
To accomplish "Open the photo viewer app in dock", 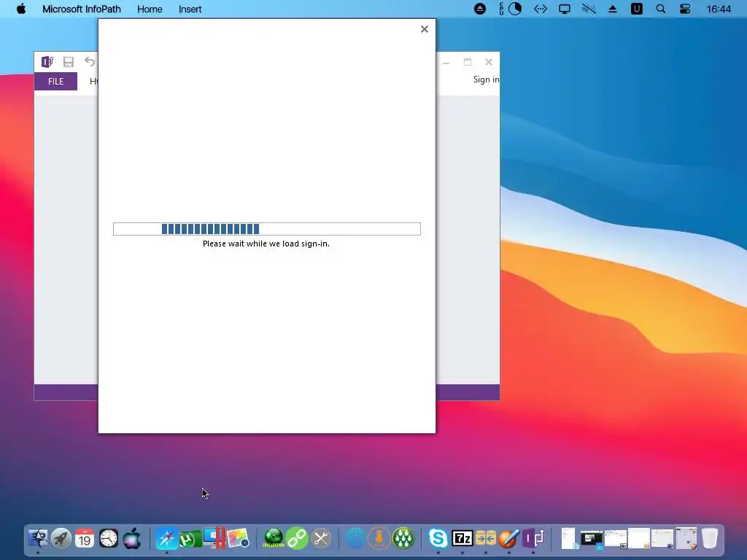I will coord(238,539).
